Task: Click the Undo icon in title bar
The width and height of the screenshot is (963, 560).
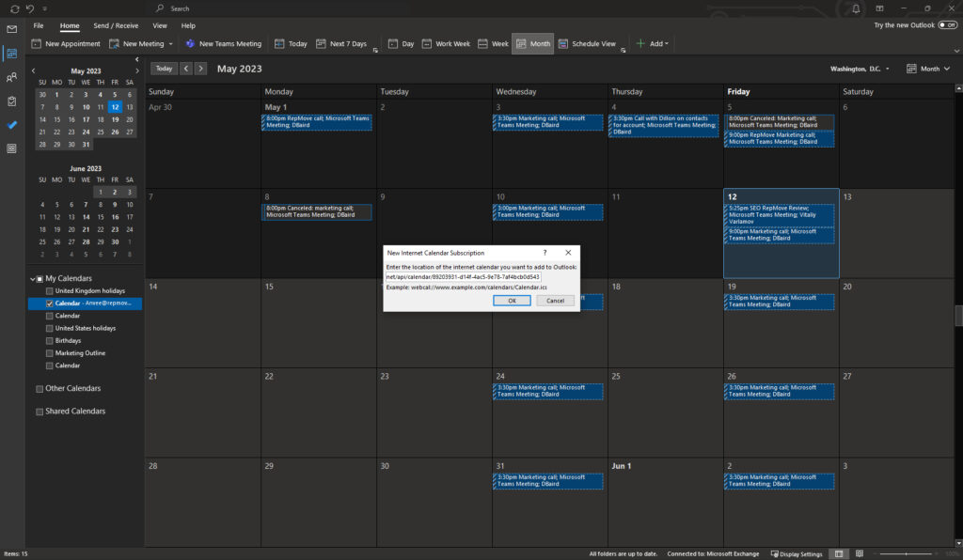Action: click(x=29, y=8)
